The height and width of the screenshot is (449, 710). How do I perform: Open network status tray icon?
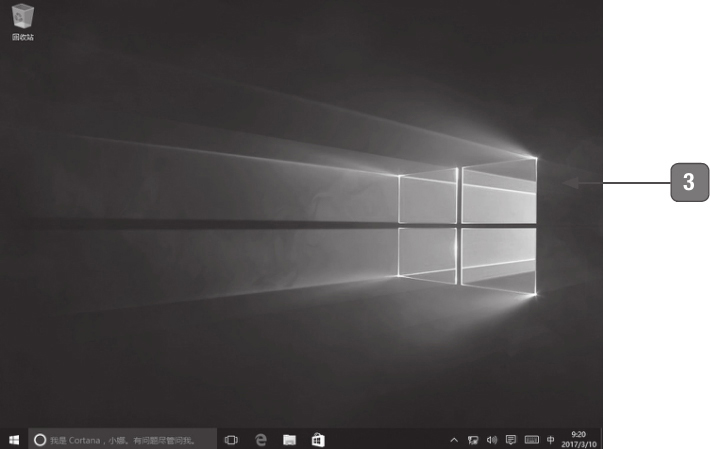tap(473, 440)
